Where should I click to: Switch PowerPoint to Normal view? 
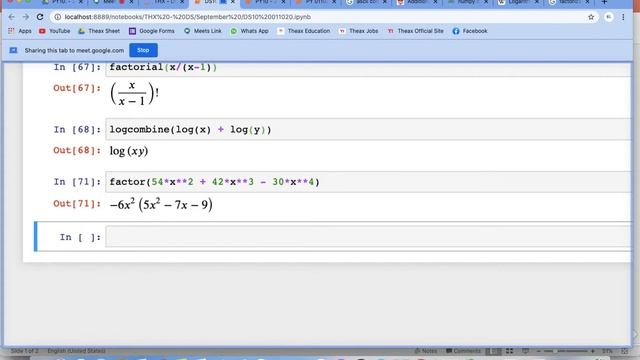(x=493, y=351)
